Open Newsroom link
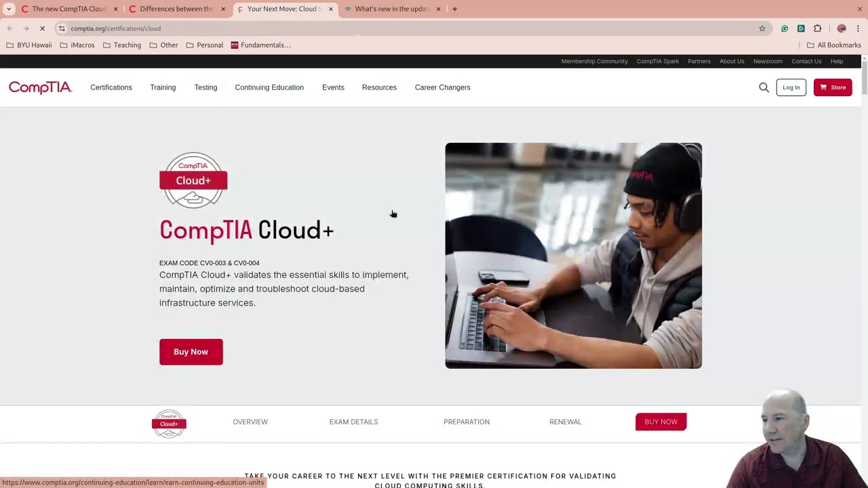 pos(768,61)
